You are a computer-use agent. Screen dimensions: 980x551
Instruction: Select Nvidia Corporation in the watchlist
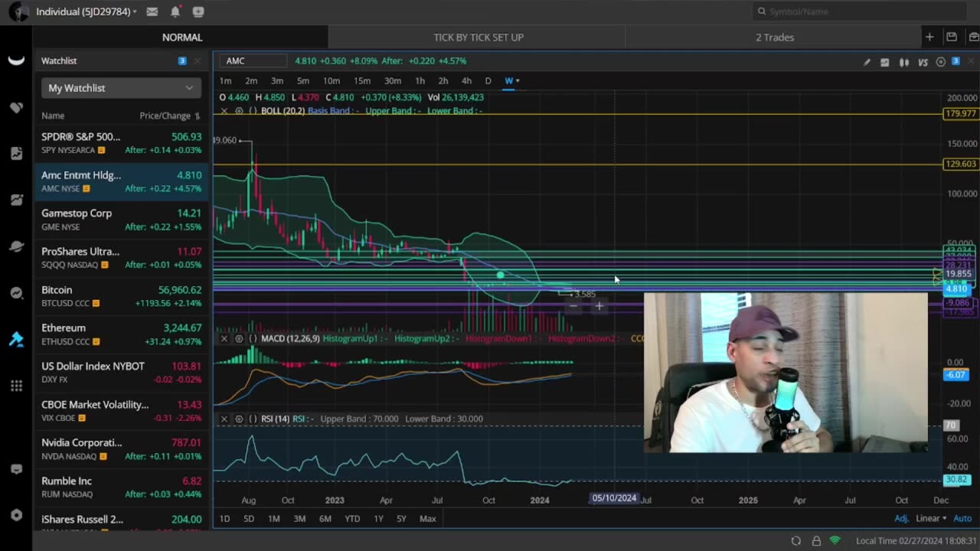[x=121, y=449]
